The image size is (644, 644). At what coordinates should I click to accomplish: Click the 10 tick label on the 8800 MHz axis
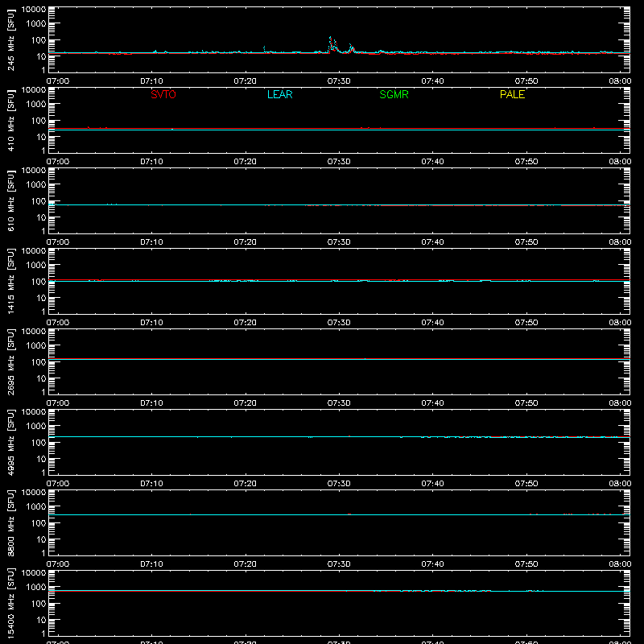point(41,539)
